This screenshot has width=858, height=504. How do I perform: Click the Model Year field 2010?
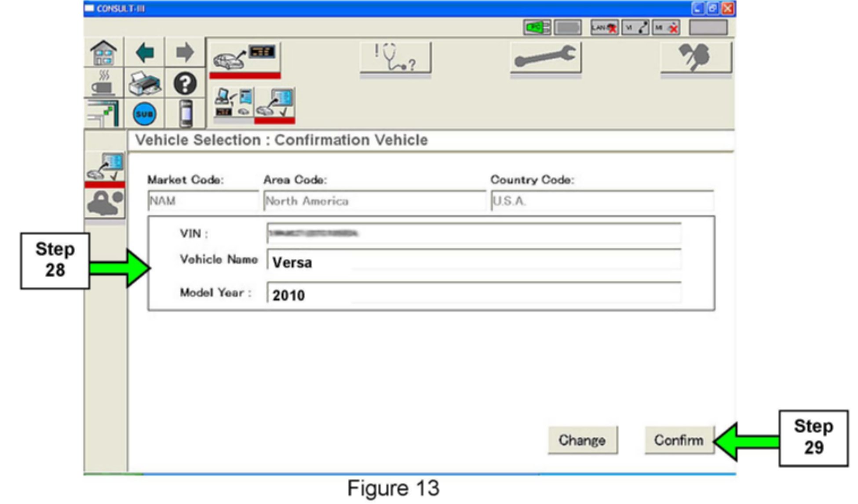tap(474, 293)
